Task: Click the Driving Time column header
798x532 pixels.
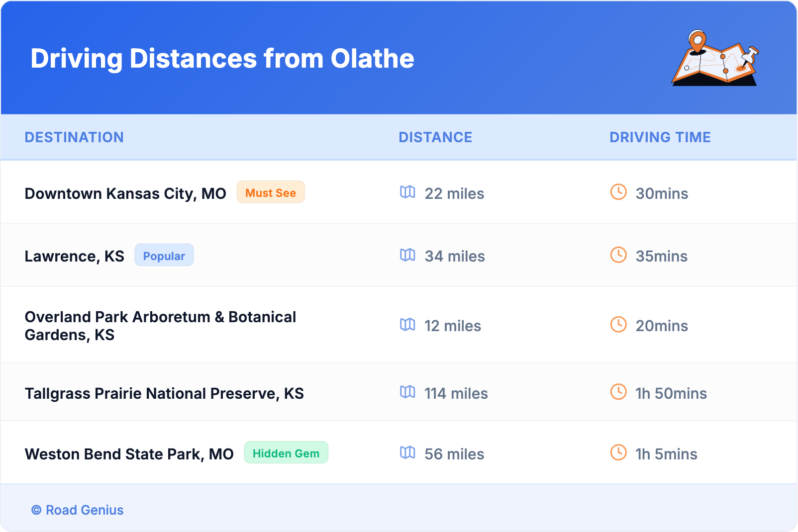Action: pos(660,137)
